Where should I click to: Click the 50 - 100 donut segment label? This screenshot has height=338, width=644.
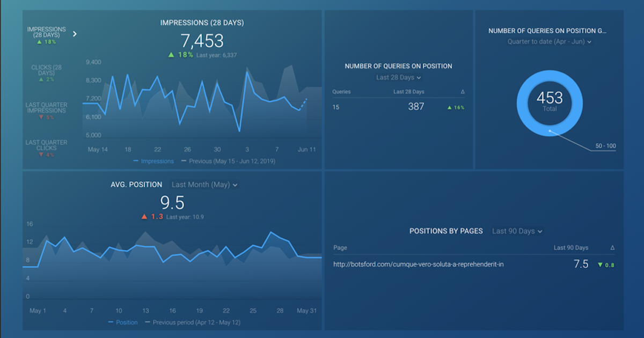point(605,146)
